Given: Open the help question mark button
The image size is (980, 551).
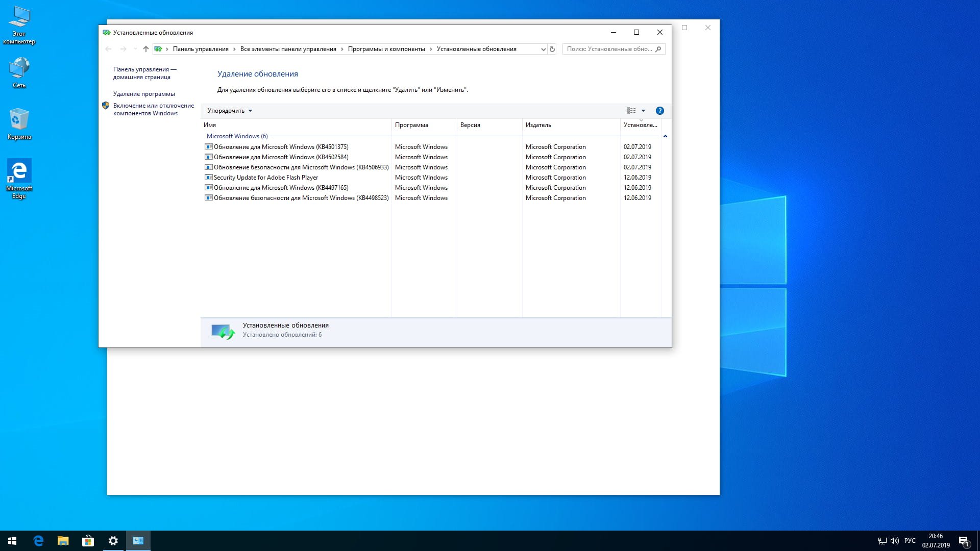Looking at the screenshot, I should click(660, 111).
